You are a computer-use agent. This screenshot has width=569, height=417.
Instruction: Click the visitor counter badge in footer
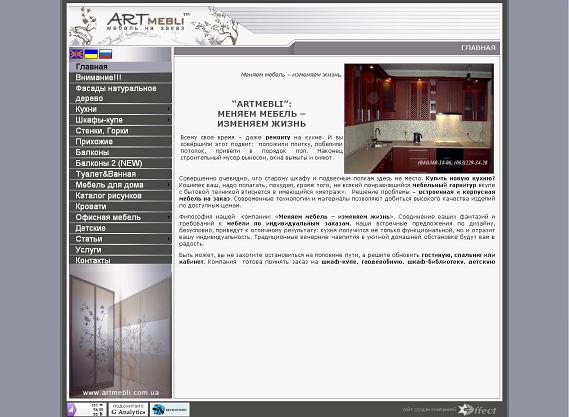(x=86, y=409)
